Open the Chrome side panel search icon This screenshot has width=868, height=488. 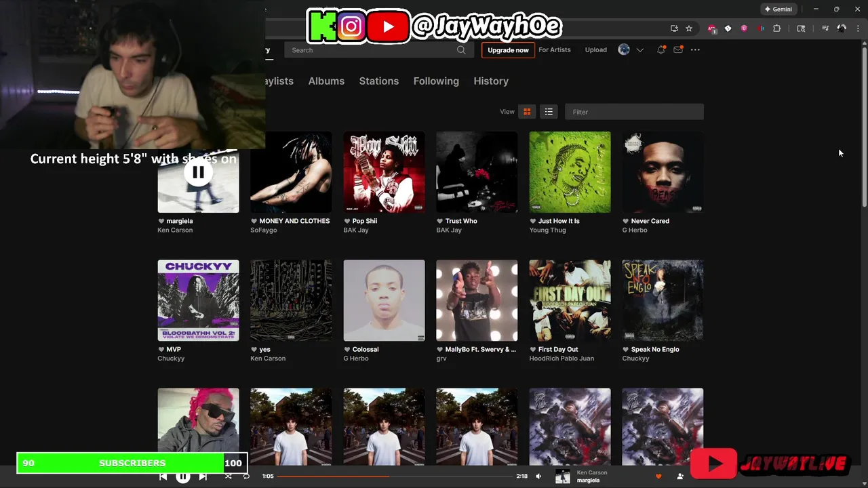point(801,28)
